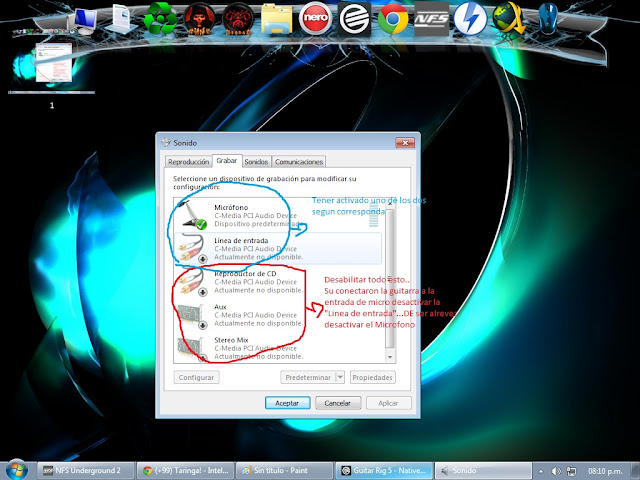Viewport: 640px width, 480px height.
Task: Open the documents dock icon
Action: [x=121, y=19]
